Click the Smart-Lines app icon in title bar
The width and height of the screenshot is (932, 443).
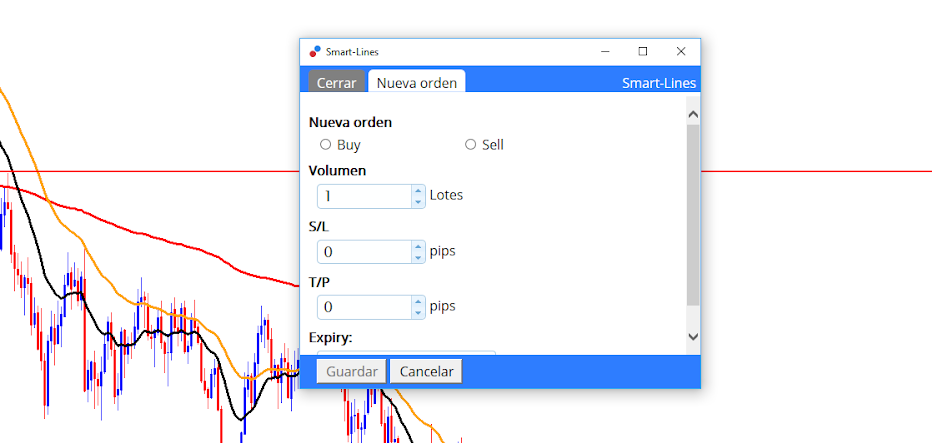coord(315,51)
